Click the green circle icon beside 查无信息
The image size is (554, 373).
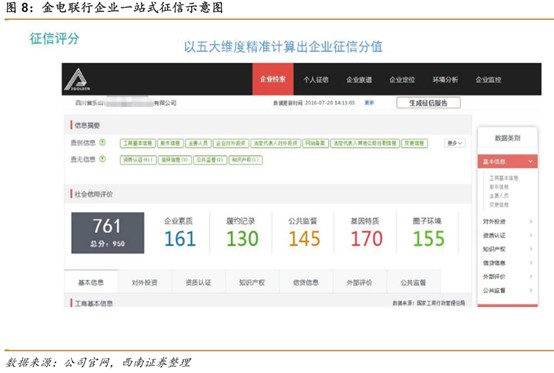point(102,159)
